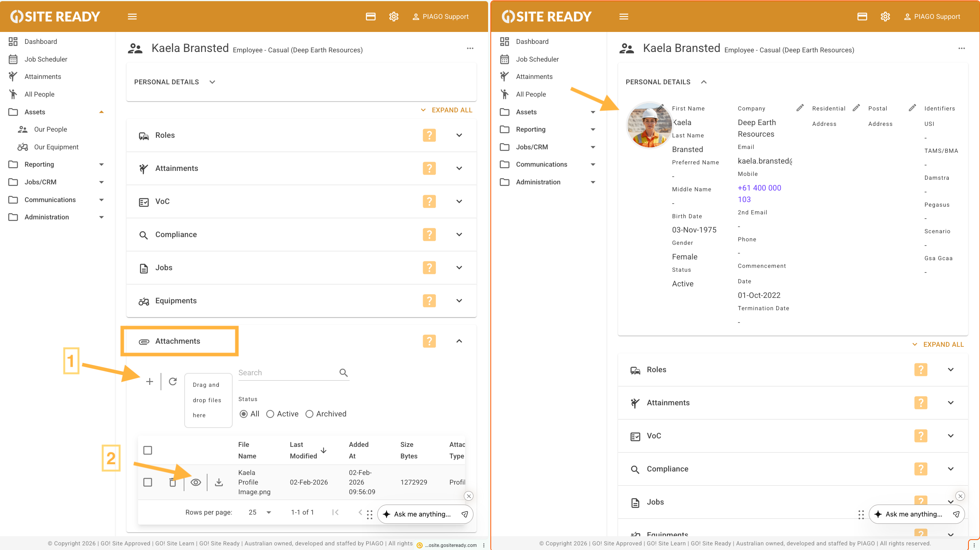Tick the checkbox for Kaela Profile Image row

pyautogui.click(x=148, y=482)
